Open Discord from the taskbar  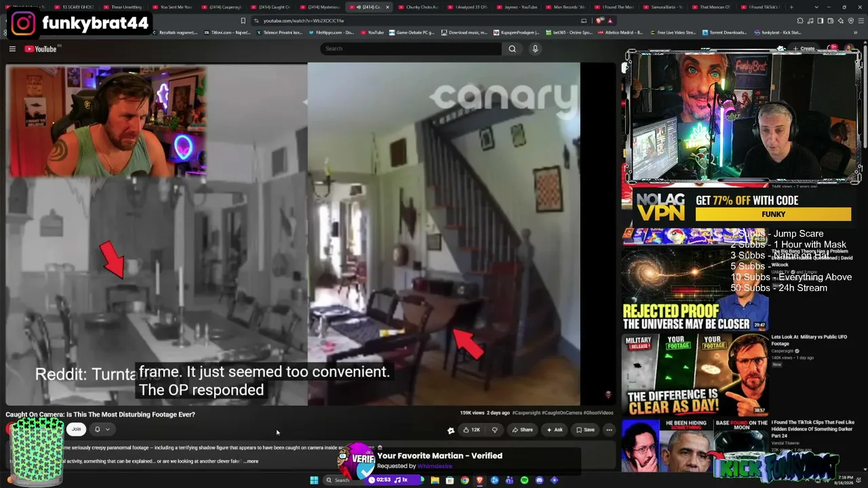tap(539, 481)
